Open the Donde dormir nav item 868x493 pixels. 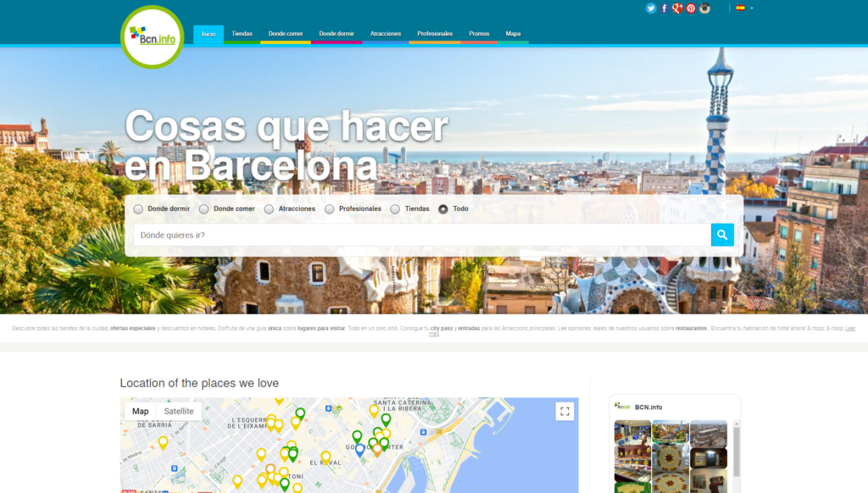click(x=337, y=34)
